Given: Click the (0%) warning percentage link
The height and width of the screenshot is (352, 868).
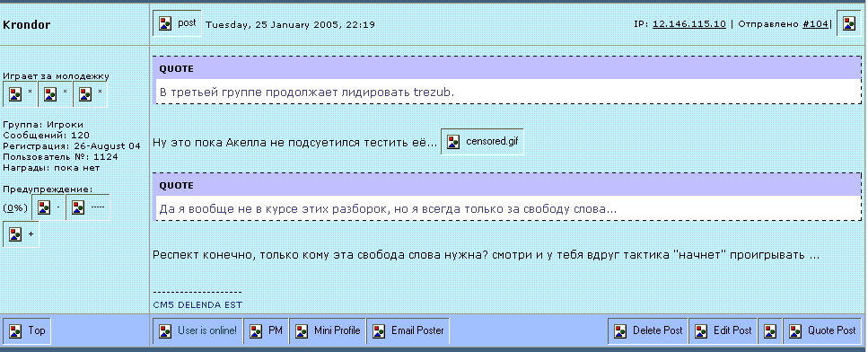Looking at the screenshot, I should [x=15, y=208].
